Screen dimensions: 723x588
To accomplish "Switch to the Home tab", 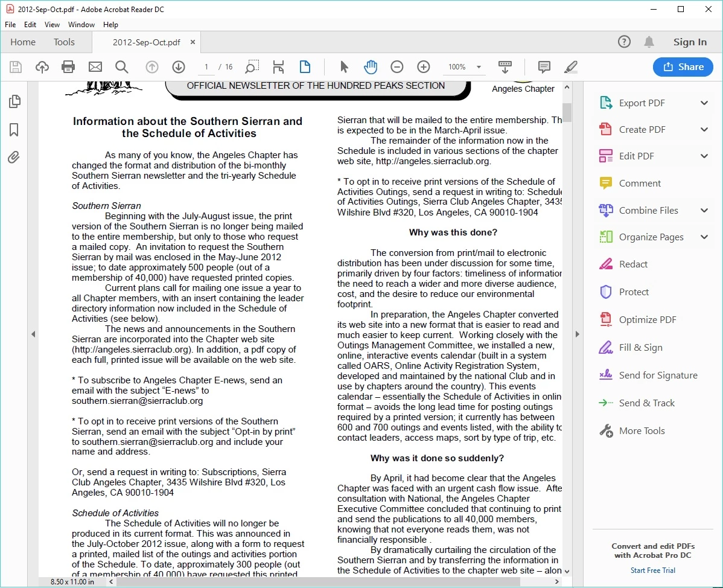I will coord(23,42).
